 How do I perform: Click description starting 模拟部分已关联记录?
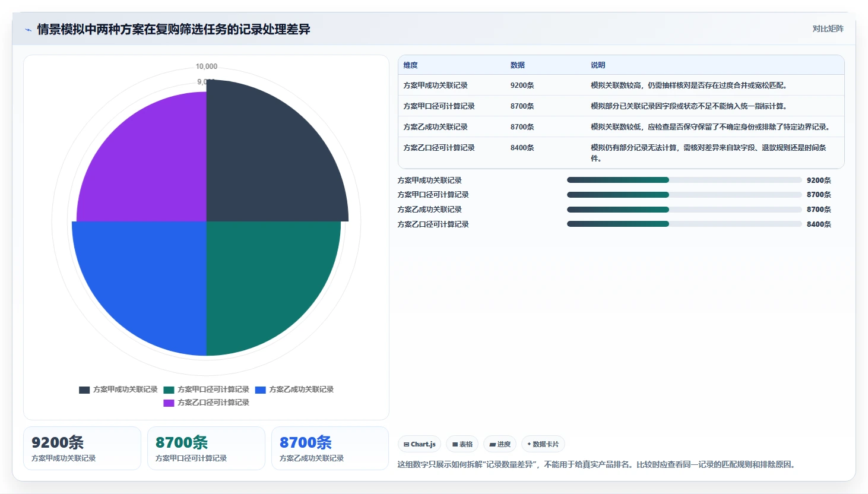tap(689, 106)
